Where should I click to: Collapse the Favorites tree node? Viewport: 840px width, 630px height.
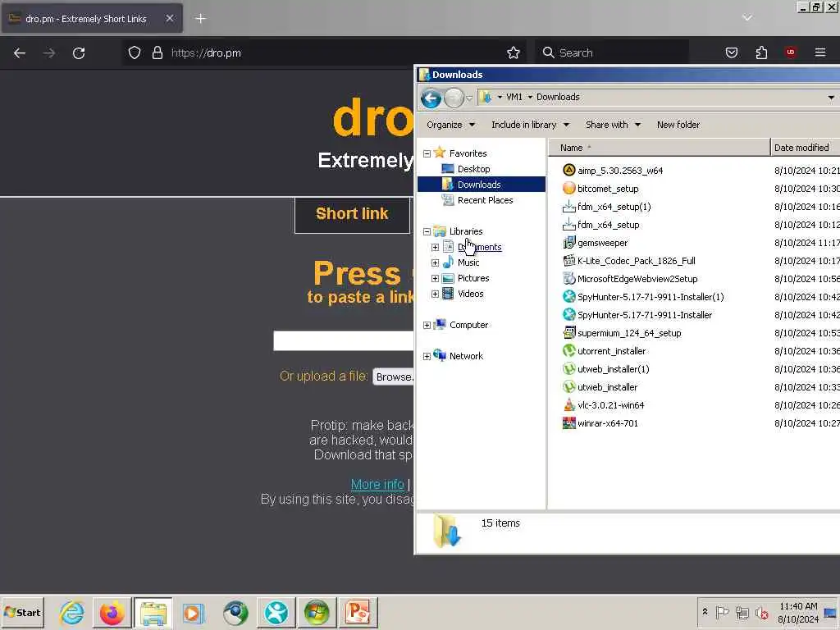point(427,153)
